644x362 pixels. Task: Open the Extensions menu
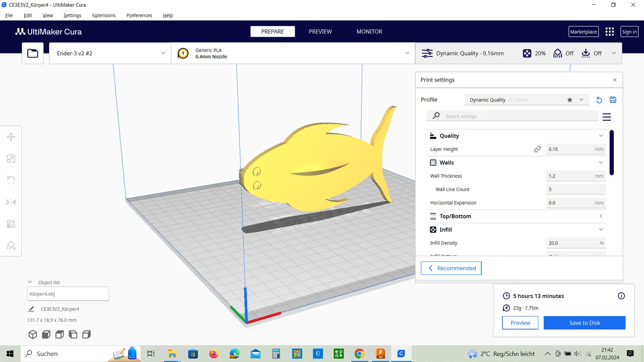[103, 15]
